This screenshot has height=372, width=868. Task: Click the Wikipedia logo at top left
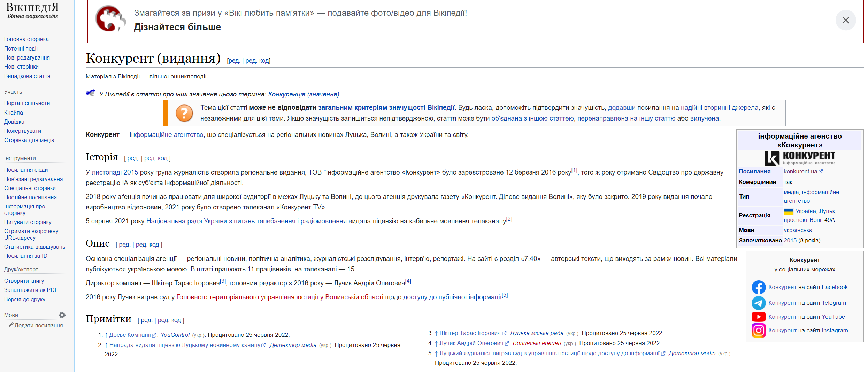click(x=33, y=10)
